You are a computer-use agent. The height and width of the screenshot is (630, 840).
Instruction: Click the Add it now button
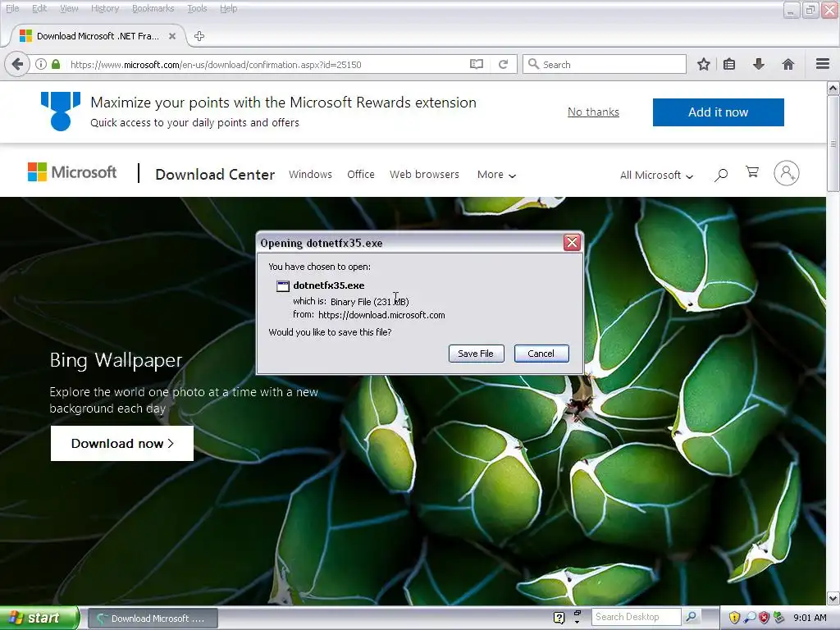(718, 112)
